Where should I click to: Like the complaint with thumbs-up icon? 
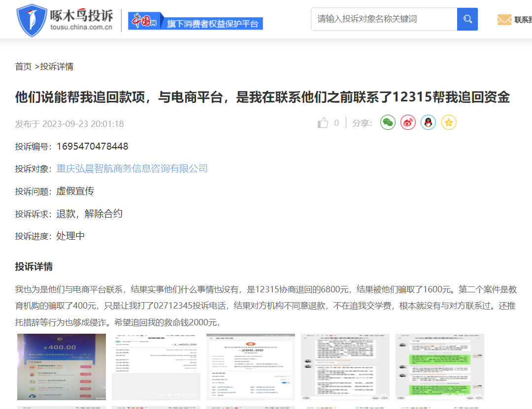pyautogui.click(x=323, y=123)
